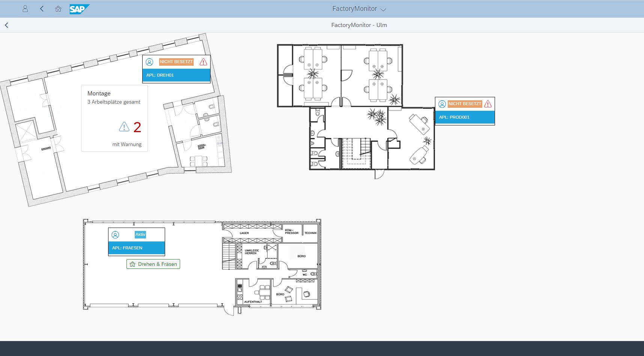Select the APL: FRAESEN workstation bar
The height and width of the screenshot is (356, 644).
click(137, 248)
